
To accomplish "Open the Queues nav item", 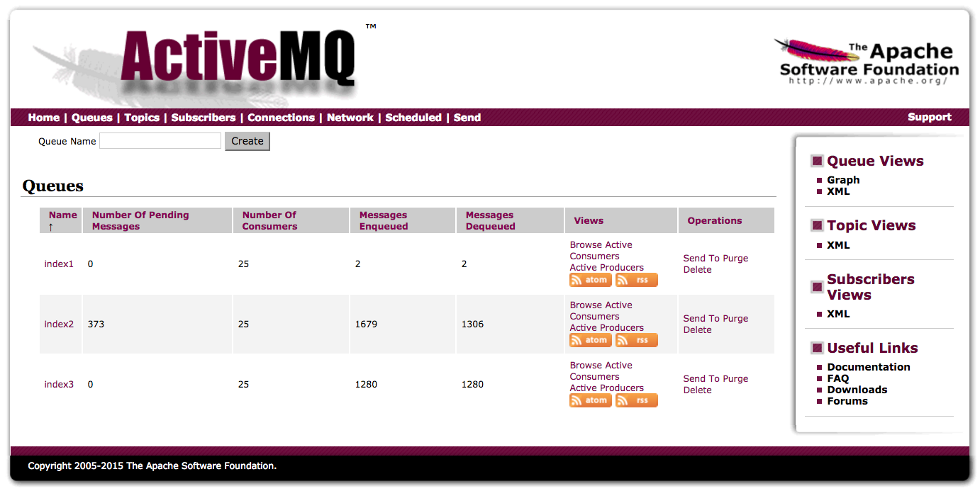I will click(92, 118).
